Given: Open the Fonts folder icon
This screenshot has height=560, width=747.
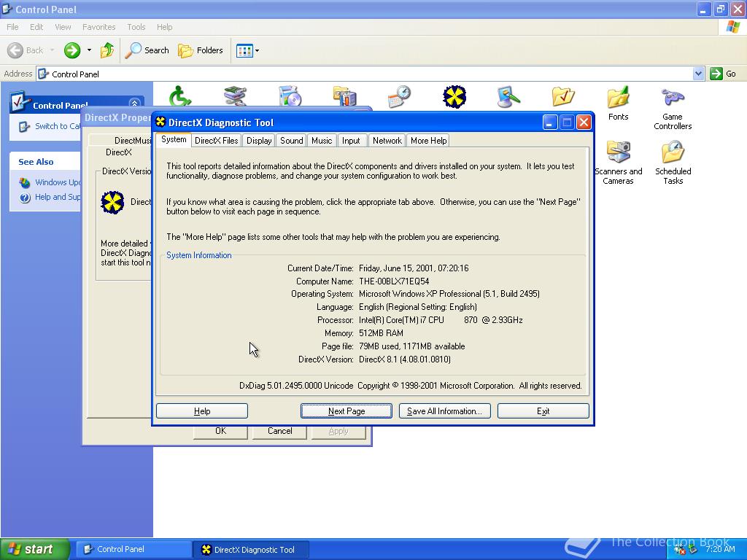Looking at the screenshot, I should 618,98.
